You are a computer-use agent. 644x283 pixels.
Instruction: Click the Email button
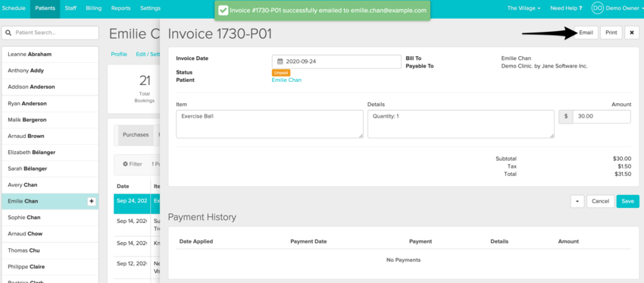click(x=586, y=33)
